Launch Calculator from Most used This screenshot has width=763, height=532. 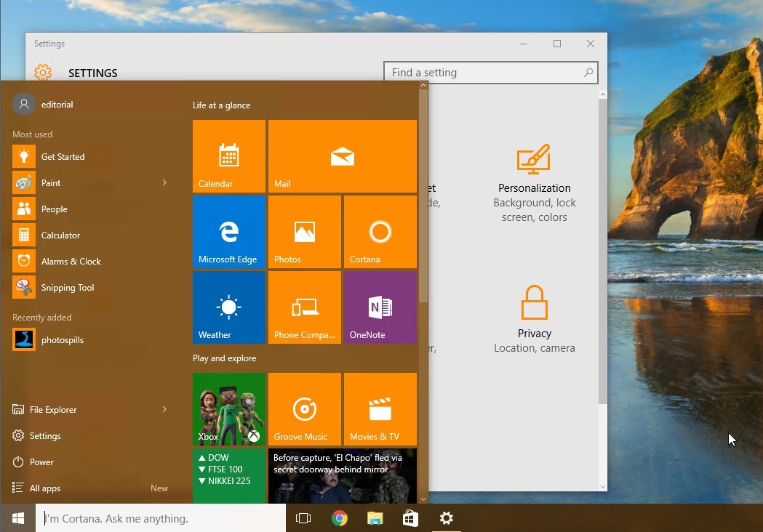90,235
